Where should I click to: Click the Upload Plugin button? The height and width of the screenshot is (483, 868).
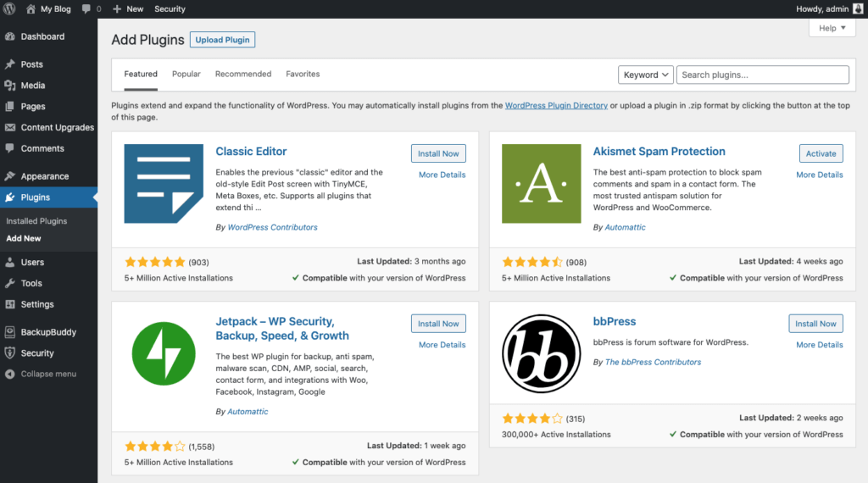click(x=223, y=40)
